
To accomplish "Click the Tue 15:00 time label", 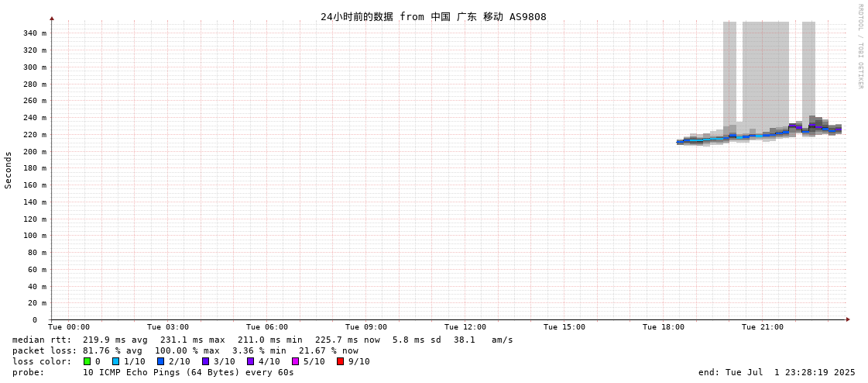I will tap(564, 327).
